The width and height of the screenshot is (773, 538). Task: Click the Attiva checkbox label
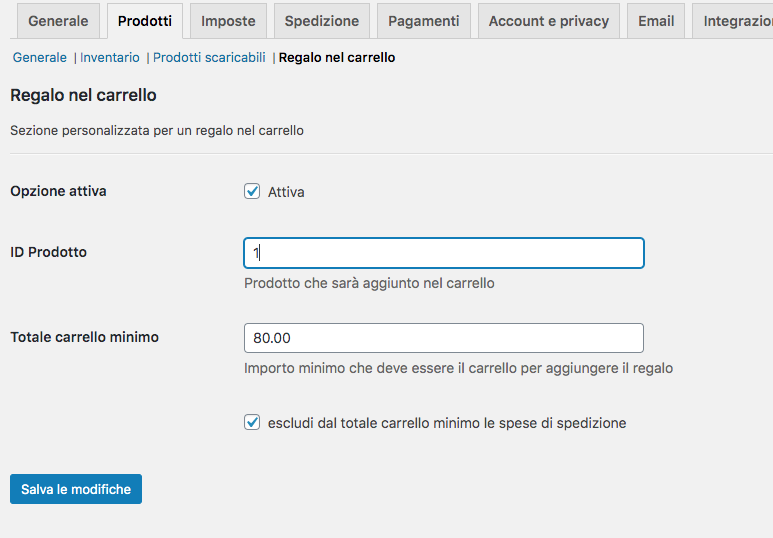286,192
